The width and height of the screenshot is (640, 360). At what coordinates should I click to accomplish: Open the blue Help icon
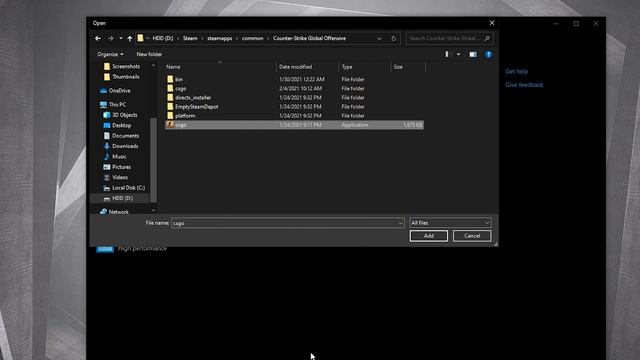(488, 54)
